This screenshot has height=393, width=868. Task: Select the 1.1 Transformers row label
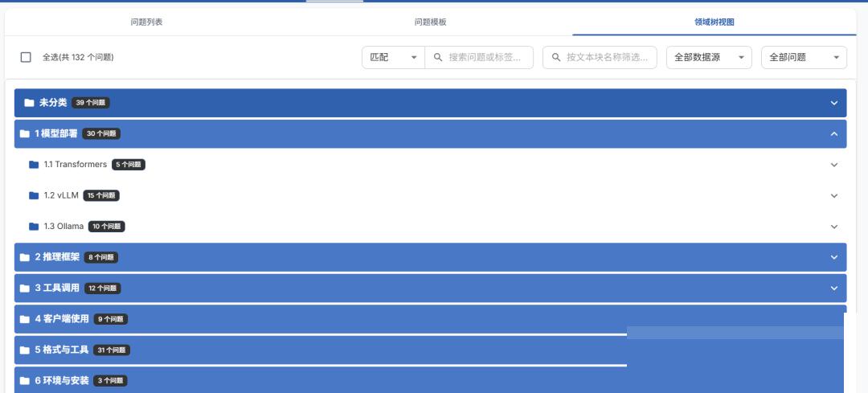pos(76,165)
